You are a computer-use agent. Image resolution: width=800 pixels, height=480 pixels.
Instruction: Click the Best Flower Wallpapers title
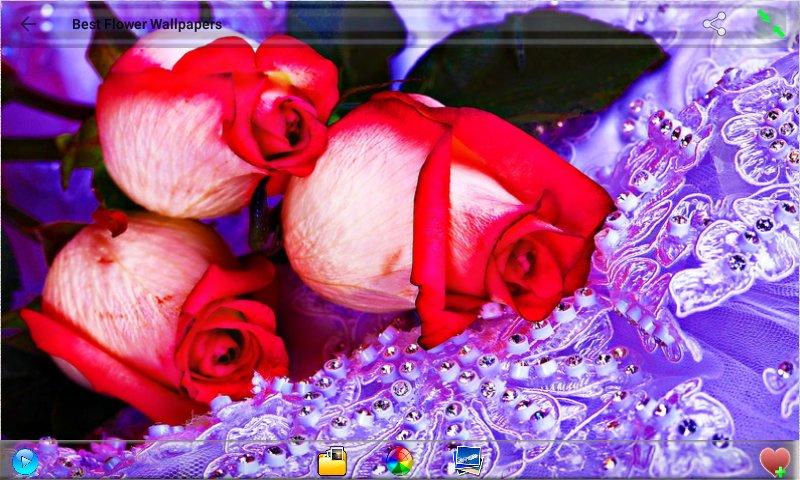(147, 24)
